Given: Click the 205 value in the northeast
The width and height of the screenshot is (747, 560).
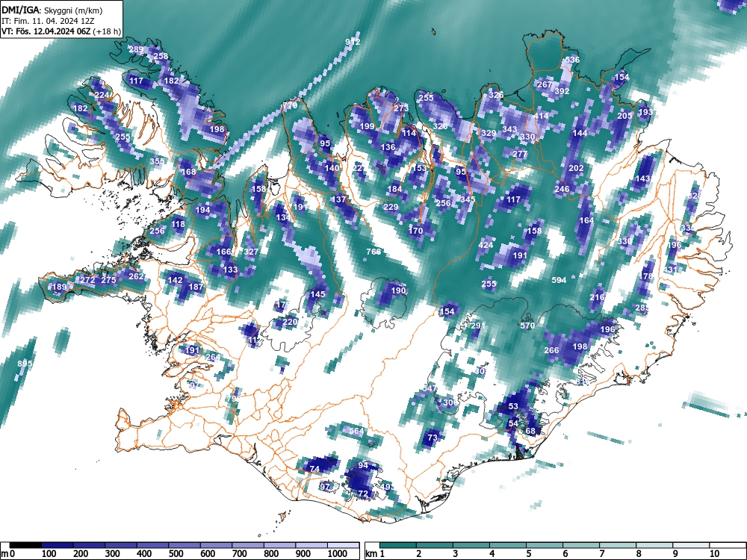Looking at the screenshot, I should pyautogui.click(x=624, y=116).
